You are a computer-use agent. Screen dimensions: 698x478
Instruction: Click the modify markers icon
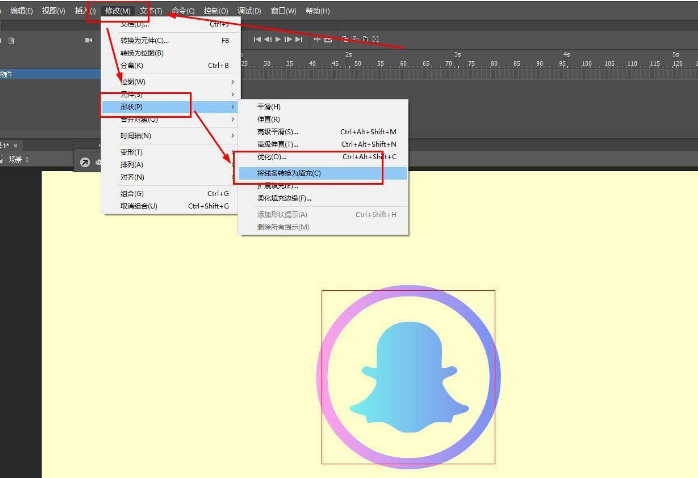click(376, 39)
